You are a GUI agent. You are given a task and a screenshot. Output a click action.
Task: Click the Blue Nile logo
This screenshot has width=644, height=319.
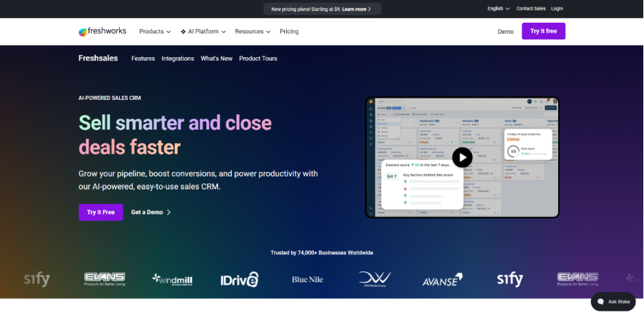[x=308, y=280]
